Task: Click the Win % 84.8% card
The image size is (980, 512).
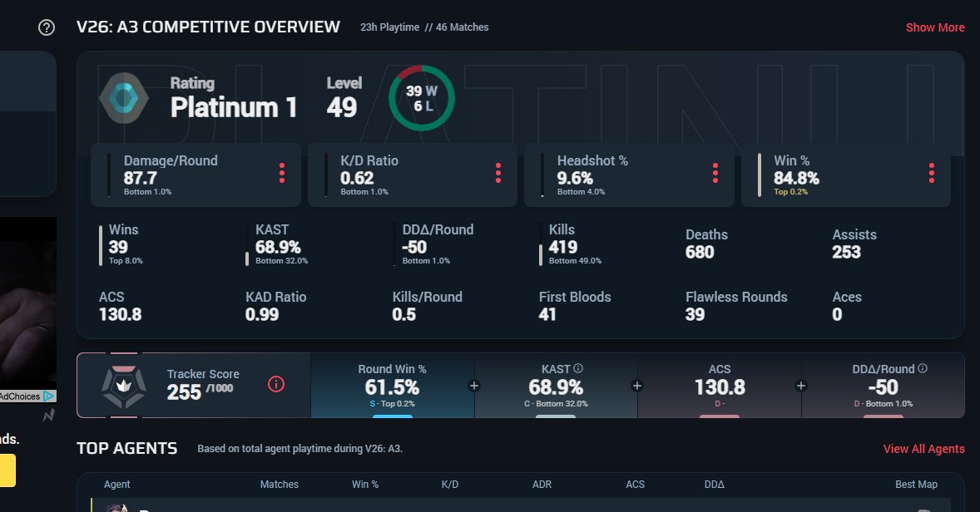Action: [x=846, y=175]
